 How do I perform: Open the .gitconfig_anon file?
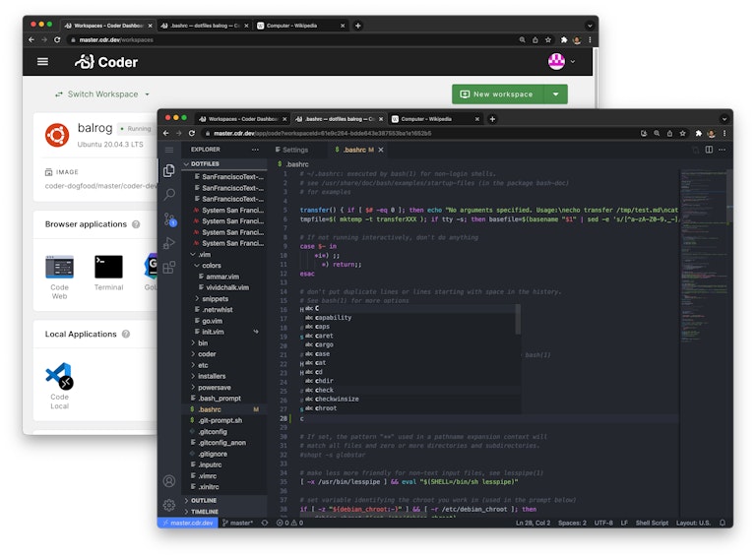[224, 443]
